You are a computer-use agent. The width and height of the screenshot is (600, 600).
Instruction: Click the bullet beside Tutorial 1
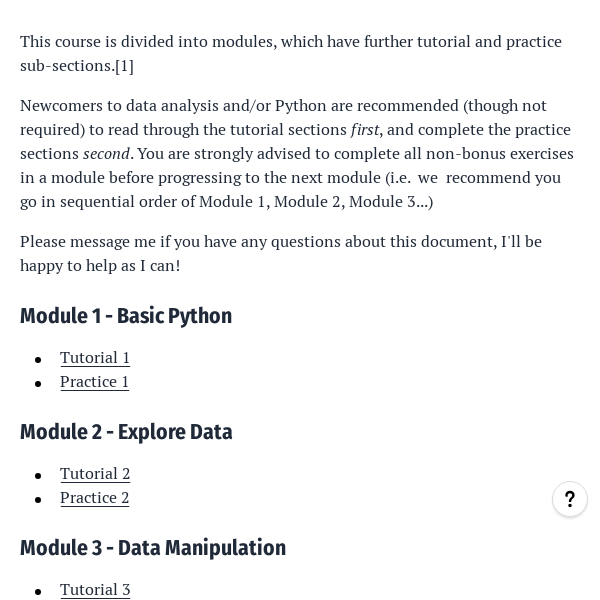click(38, 359)
